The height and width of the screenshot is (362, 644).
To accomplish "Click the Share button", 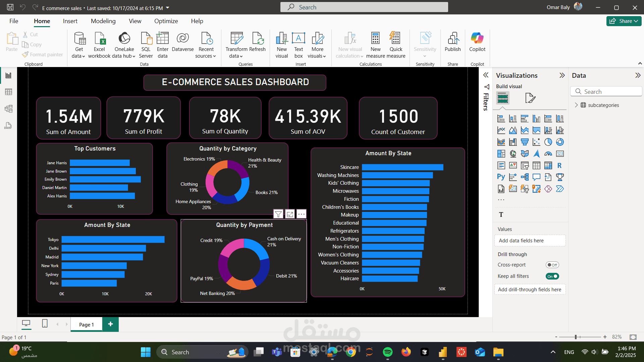I will pos(624,21).
